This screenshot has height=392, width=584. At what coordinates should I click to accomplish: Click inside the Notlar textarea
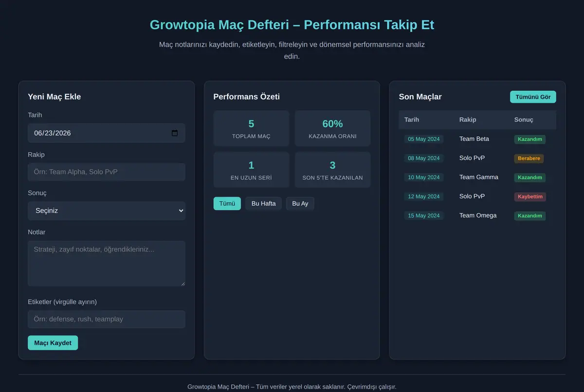(x=107, y=263)
